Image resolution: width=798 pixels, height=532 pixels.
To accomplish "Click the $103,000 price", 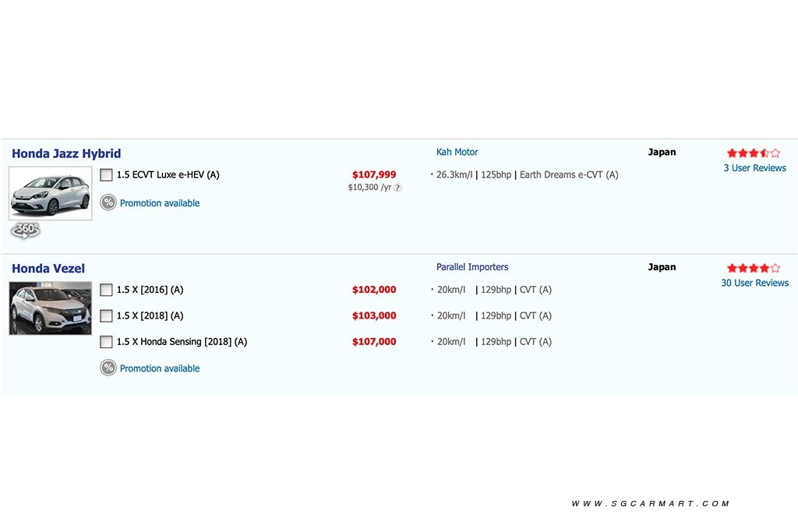I will (374, 315).
